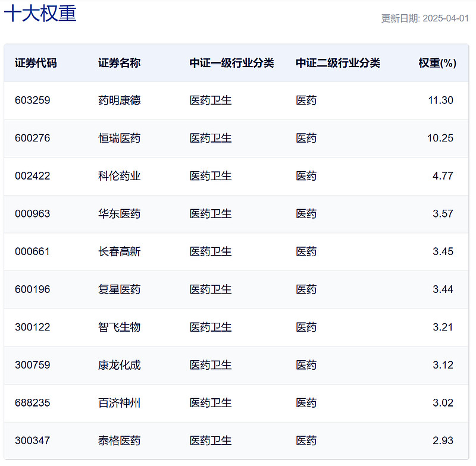This screenshot has width=476, height=466.
Task: Click 医药卫生 in the 科伦药业 row
Action: [211, 176]
